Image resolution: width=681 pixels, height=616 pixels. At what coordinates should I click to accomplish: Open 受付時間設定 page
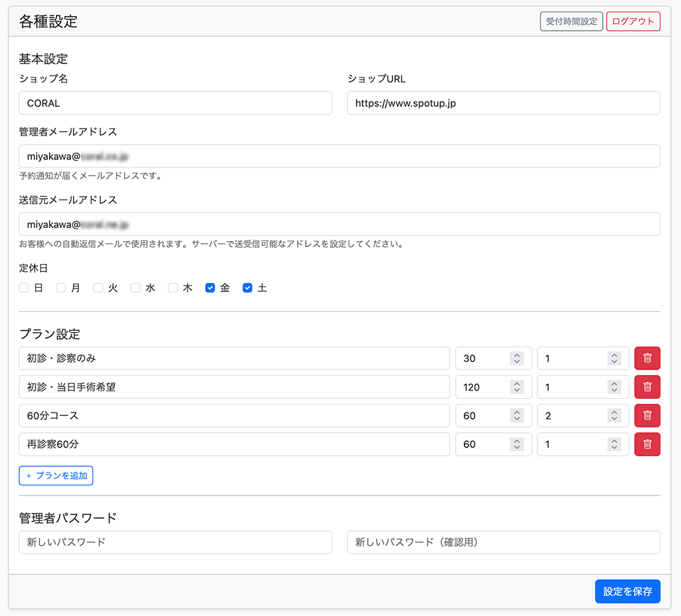[x=571, y=21]
